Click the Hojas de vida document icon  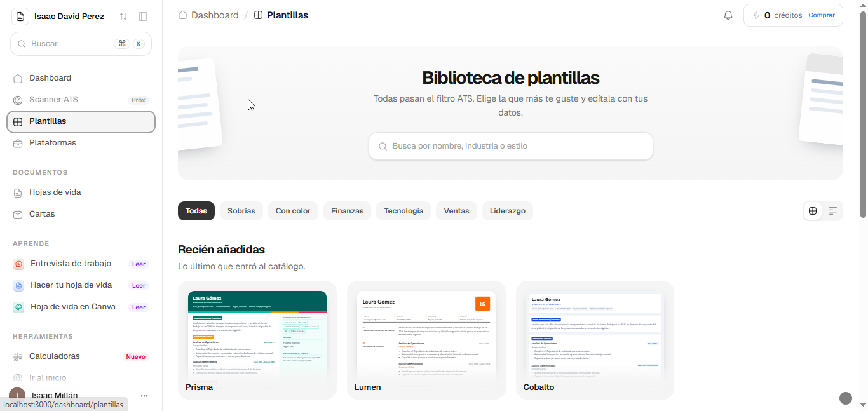[18, 192]
